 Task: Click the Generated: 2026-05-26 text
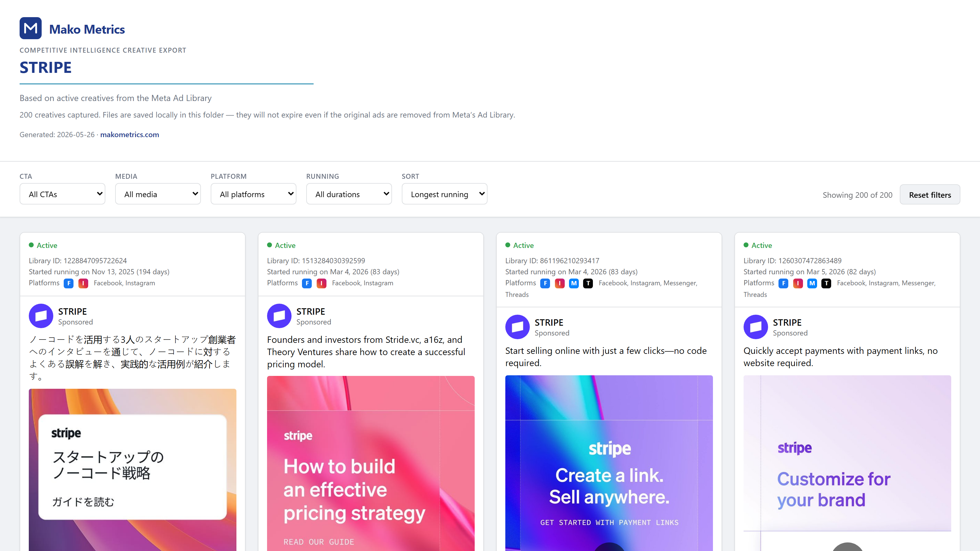click(57, 135)
